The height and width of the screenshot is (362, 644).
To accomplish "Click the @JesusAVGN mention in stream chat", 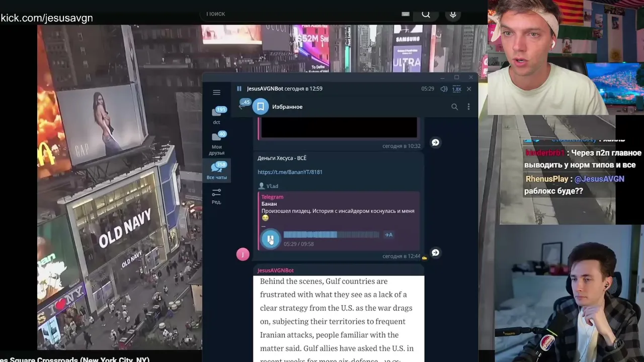I will click(x=599, y=179).
